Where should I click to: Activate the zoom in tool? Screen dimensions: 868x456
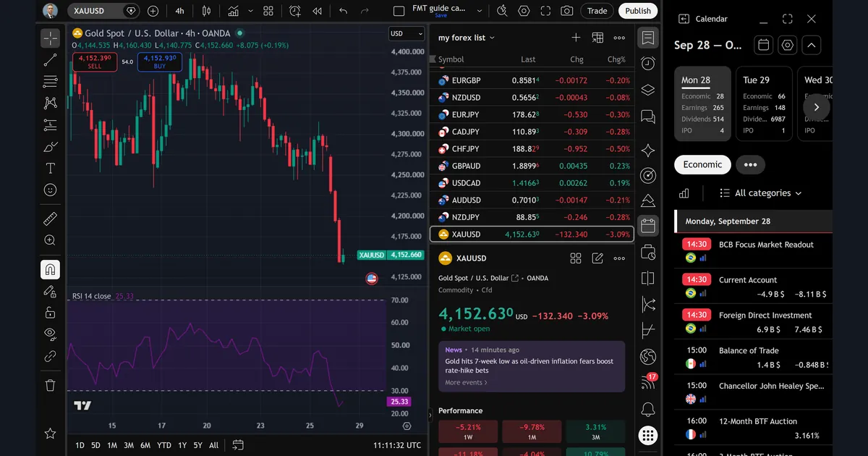[x=50, y=240]
